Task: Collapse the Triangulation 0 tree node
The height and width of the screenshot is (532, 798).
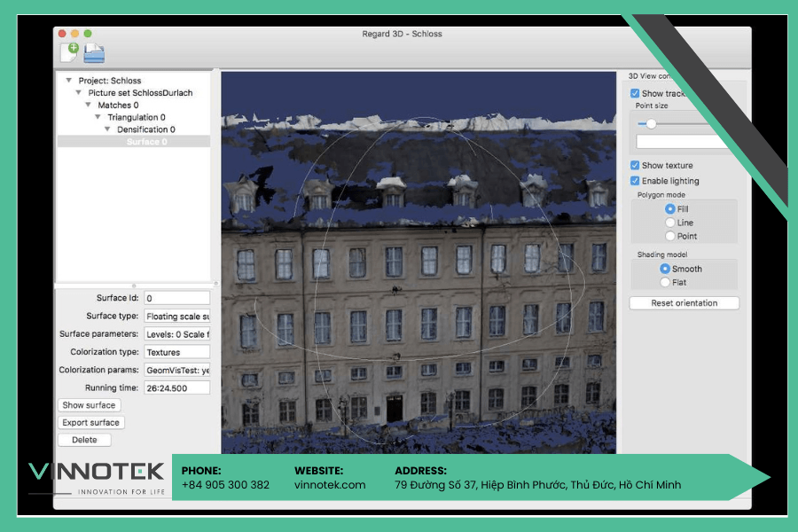Action: (98, 117)
